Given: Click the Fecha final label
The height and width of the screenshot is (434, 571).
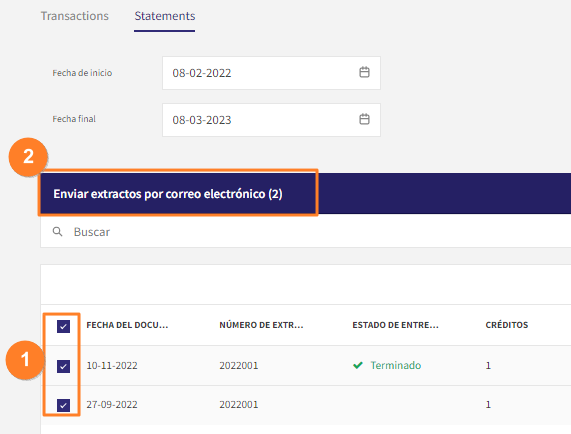Looking at the screenshot, I should click(74, 119).
